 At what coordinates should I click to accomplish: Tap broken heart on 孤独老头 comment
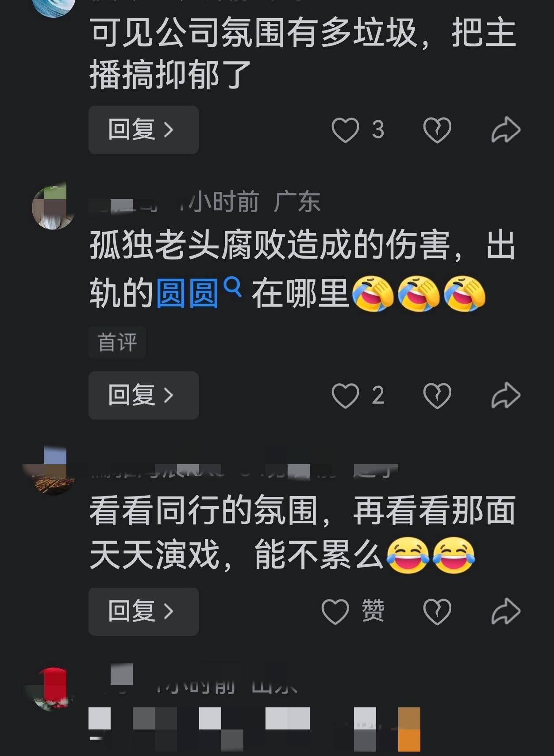click(x=437, y=395)
